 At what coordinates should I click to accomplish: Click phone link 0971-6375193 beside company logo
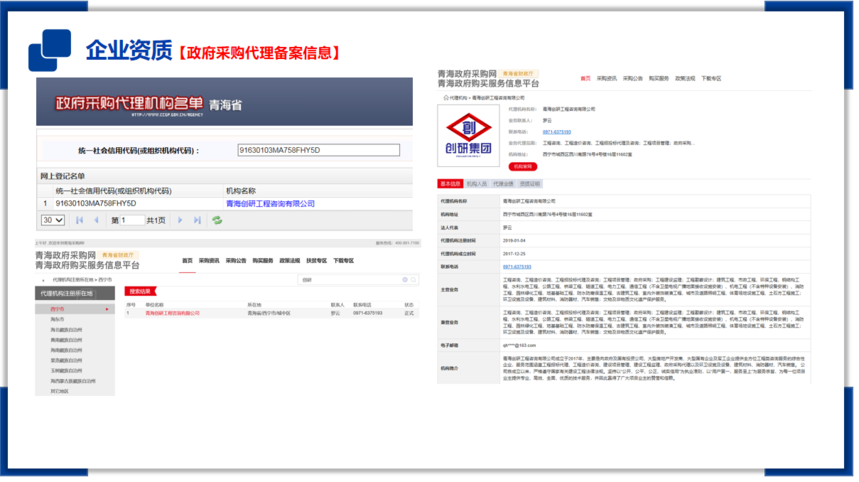coord(557,132)
